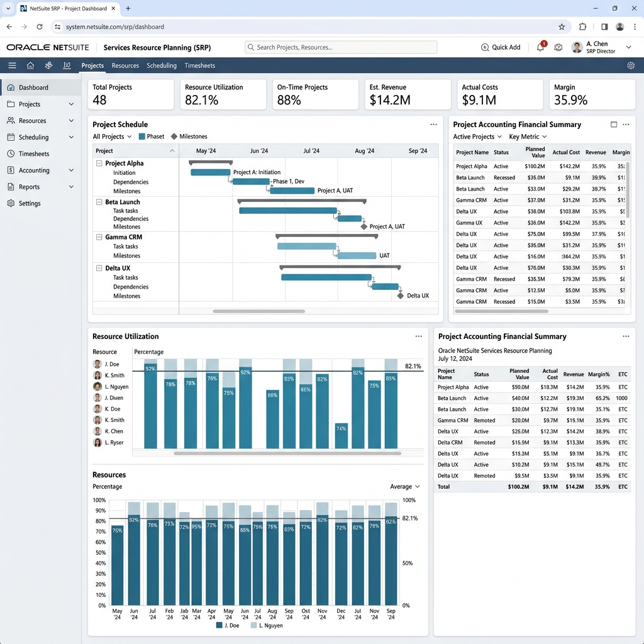Open lower Financial Summary ellipsis menu
Viewport: 644px width, 644px height.
tap(626, 336)
